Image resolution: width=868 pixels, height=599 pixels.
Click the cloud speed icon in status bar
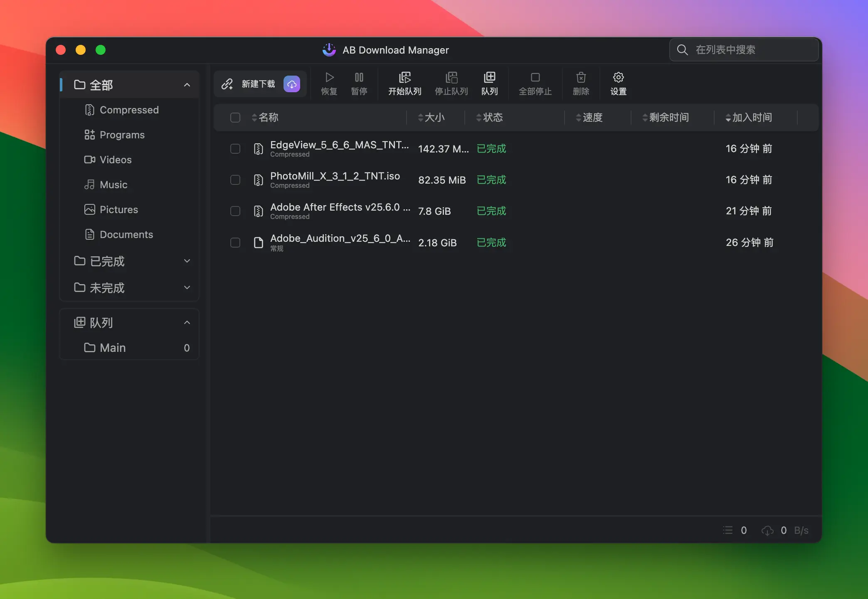767,530
